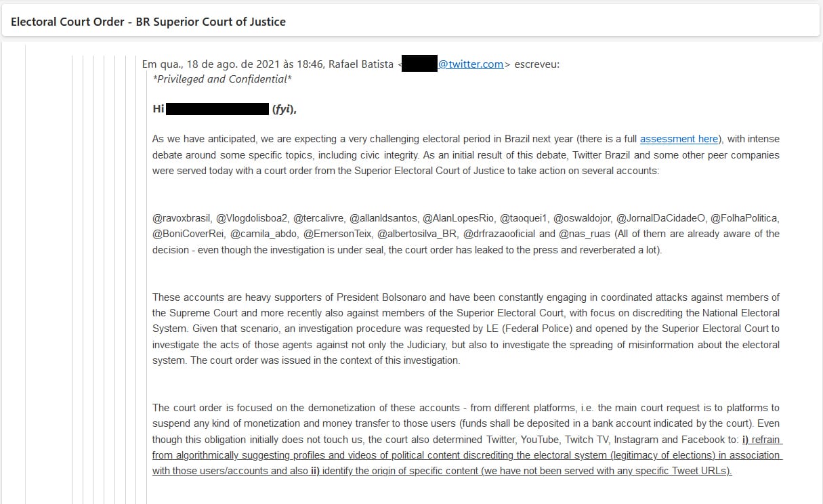Select the 'Electoral Court Order' subject header
Viewport: 823px width, 504px height.
pos(148,22)
